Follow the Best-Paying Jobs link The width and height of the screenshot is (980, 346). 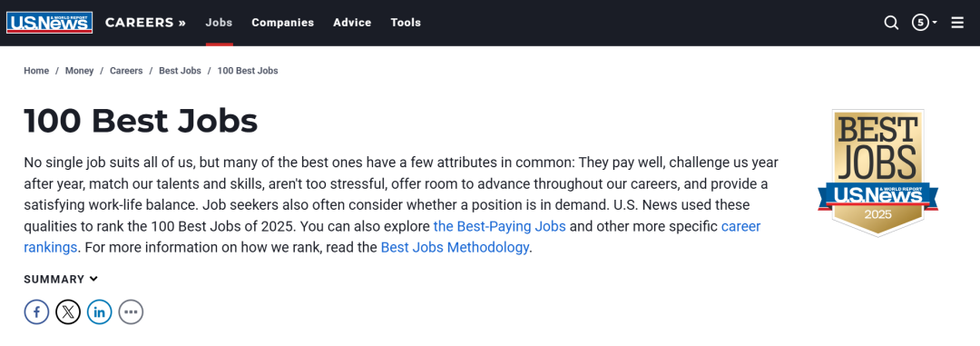click(499, 226)
